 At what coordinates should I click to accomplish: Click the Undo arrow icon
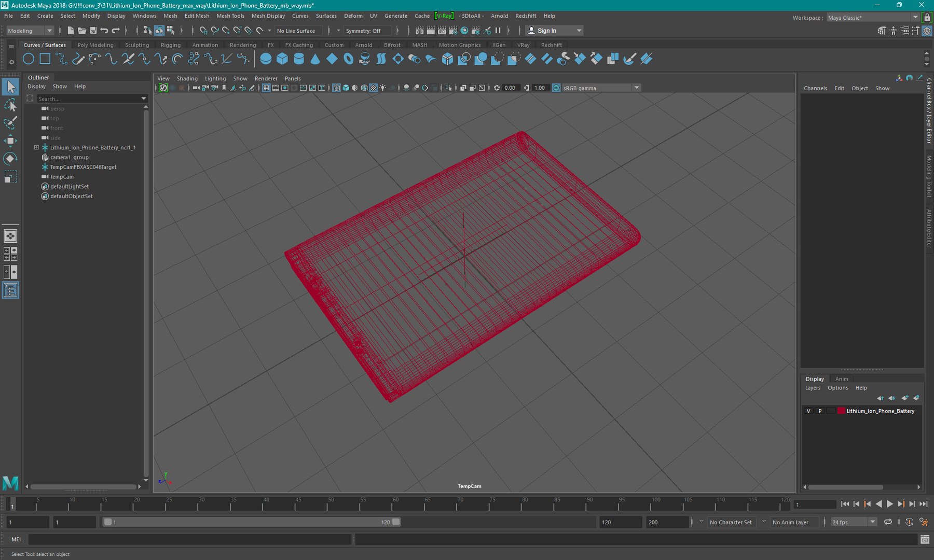pos(104,31)
